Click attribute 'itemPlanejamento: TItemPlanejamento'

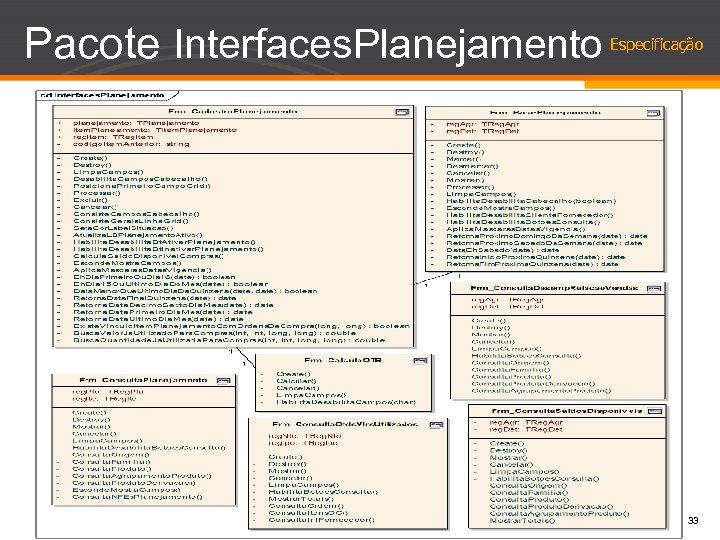(x=155, y=130)
